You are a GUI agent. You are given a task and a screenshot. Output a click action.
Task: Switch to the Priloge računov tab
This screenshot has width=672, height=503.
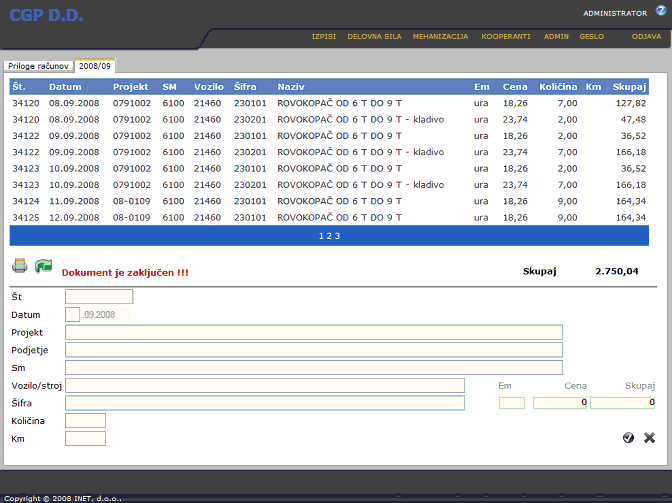pos(38,66)
